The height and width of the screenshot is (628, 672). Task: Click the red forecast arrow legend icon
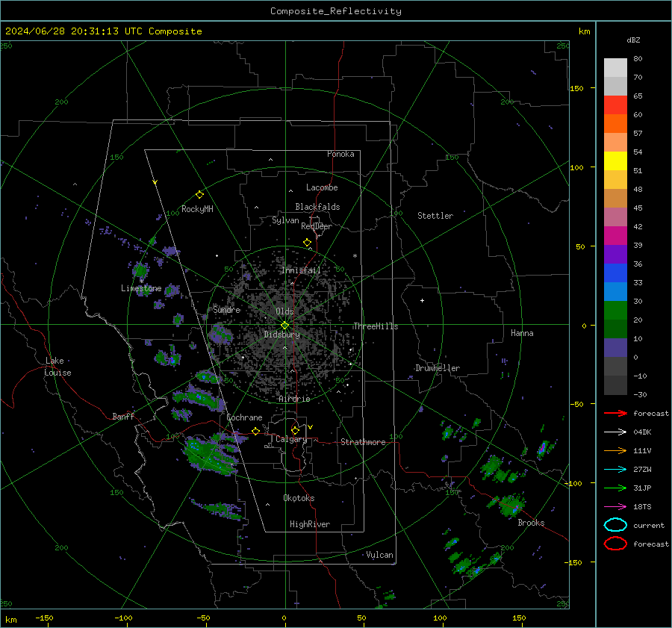click(x=615, y=413)
